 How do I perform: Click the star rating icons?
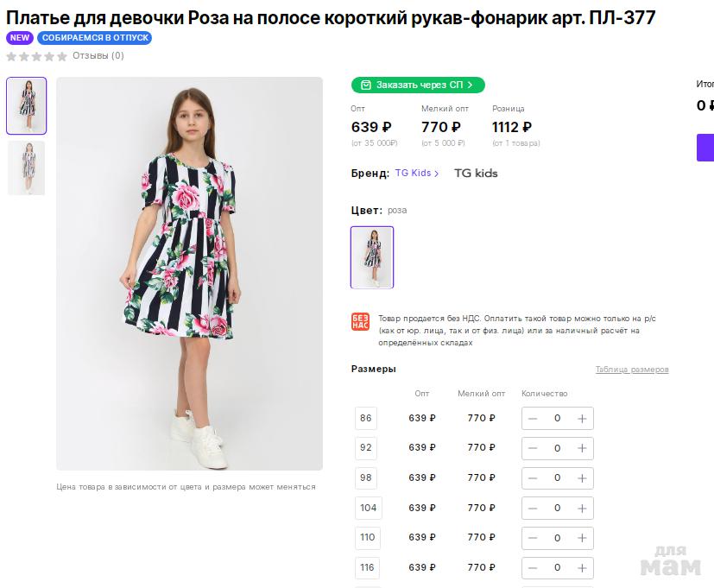click(x=36, y=56)
